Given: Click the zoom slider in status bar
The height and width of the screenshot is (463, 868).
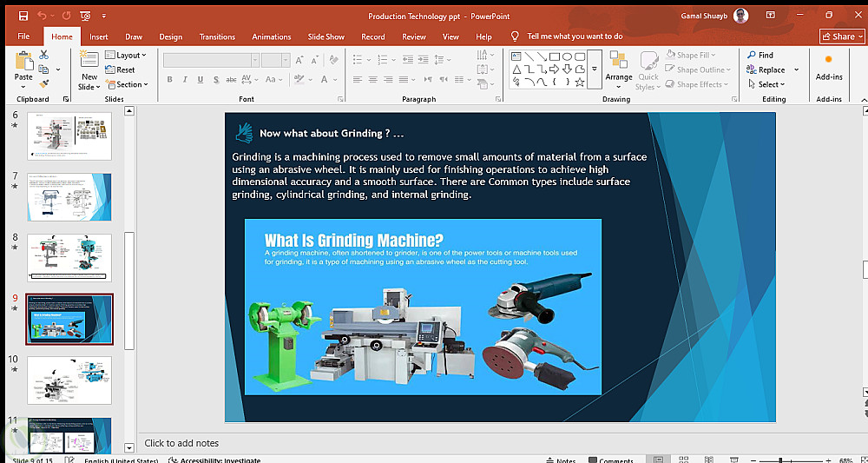Looking at the screenshot, I should pyautogui.click(x=781, y=460).
